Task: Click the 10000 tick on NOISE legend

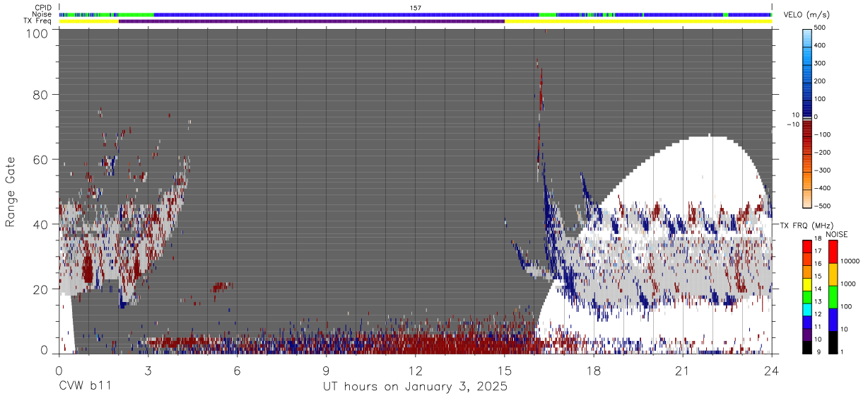Action: coord(850,261)
